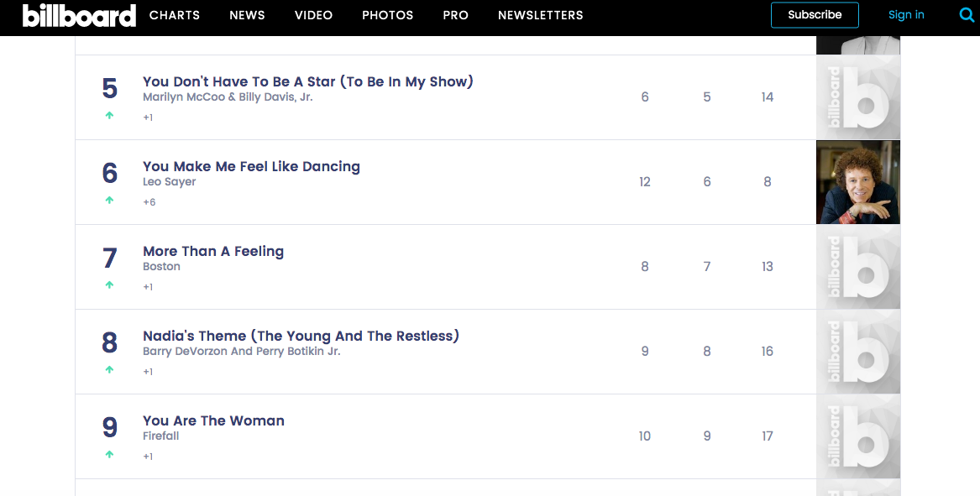
Task: Click the Sign in link
Action: pyautogui.click(x=906, y=15)
